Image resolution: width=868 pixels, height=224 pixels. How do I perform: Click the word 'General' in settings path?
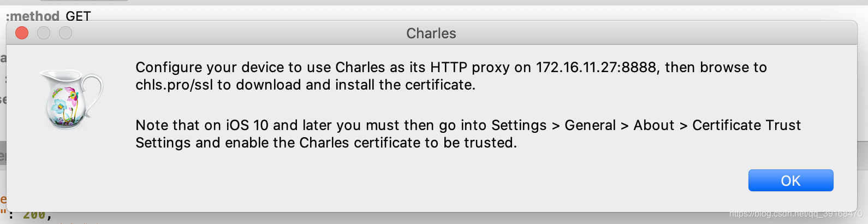590,125
